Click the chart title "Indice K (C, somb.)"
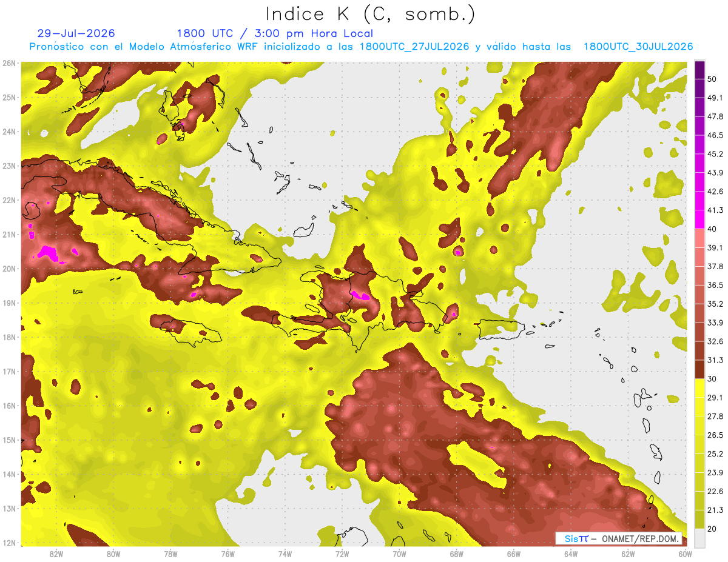The image size is (728, 562). 370,14
